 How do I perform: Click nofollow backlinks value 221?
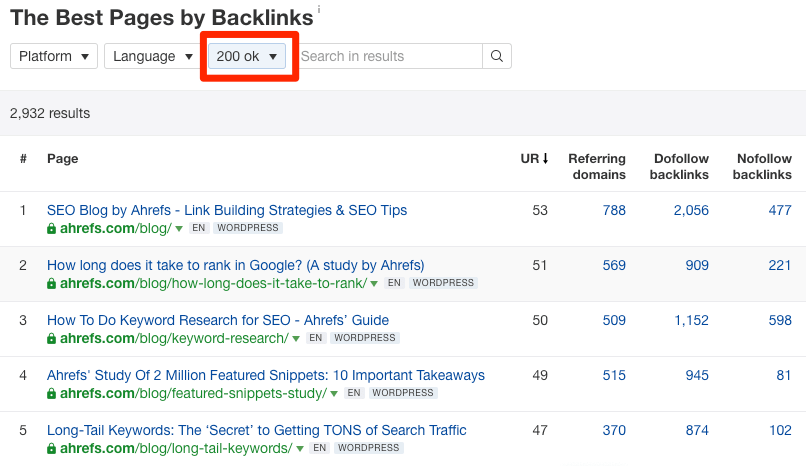pos(780,265)
